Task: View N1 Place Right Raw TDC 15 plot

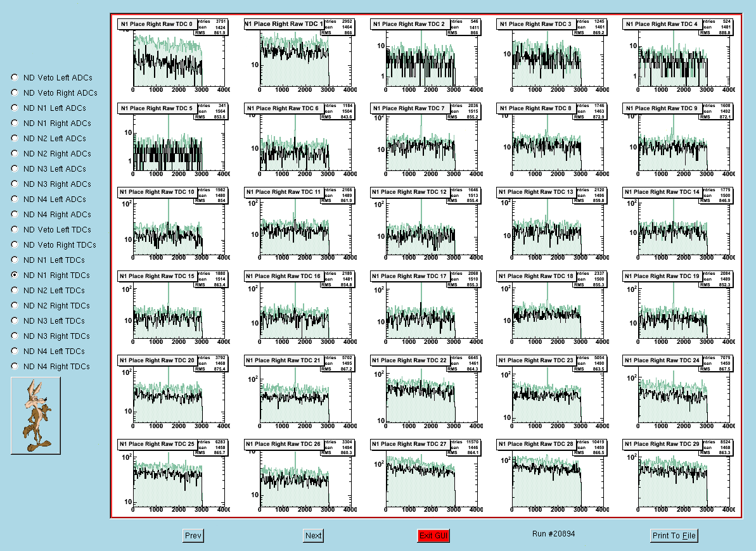Action: point(174,308)
